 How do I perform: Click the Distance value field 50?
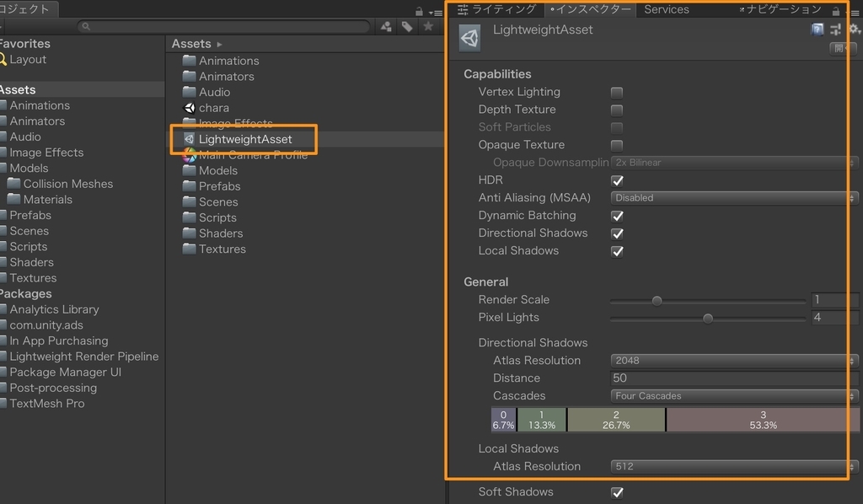click(735, 378)
